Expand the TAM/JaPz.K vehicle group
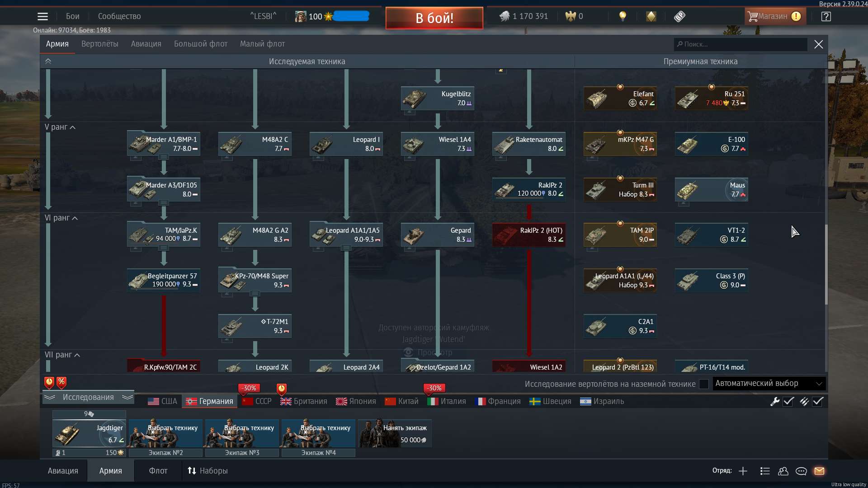Viewport: 868px width, 488px height. [164, 248]
